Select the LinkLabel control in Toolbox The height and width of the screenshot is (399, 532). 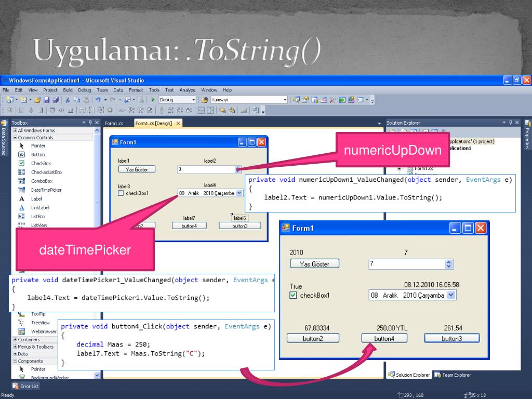point(40,208)
